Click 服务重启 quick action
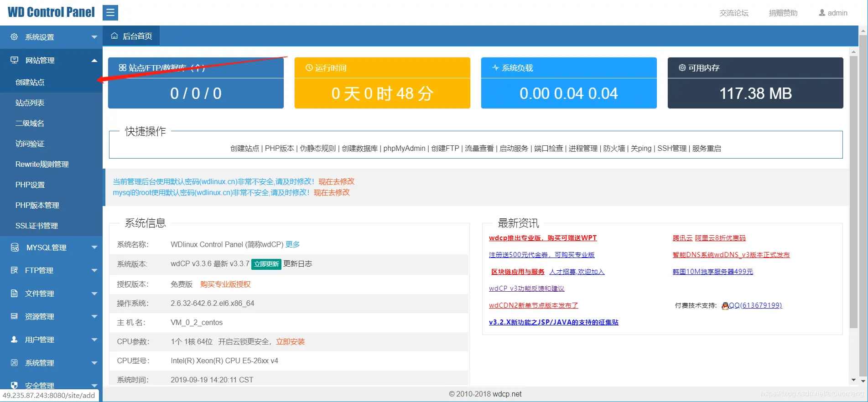This screenshot has height=402, width=868. point(707,148)
